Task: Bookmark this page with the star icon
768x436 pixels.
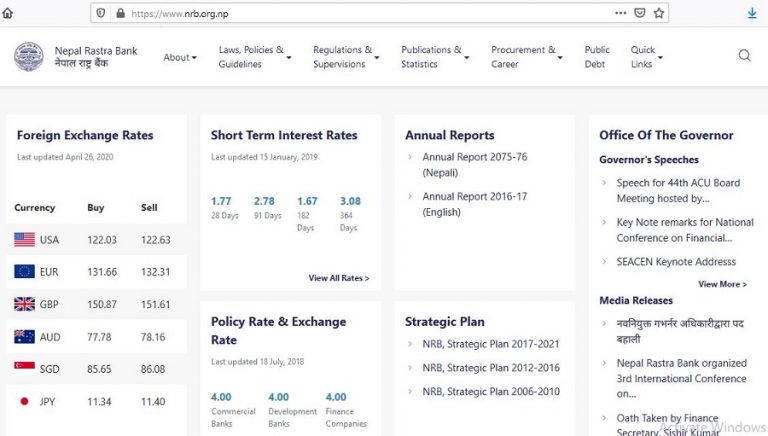Action: click(659, 14)
